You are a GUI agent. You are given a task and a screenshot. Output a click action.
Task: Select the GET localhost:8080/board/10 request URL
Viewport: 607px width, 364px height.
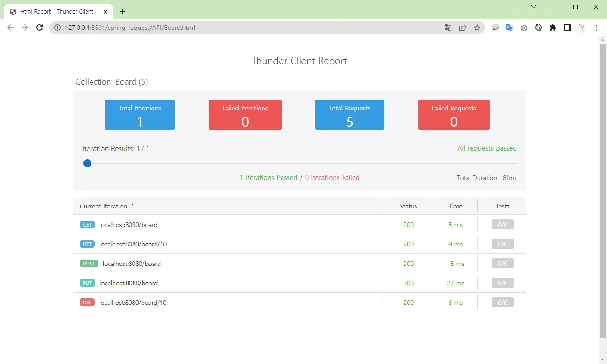coord(133,244)
